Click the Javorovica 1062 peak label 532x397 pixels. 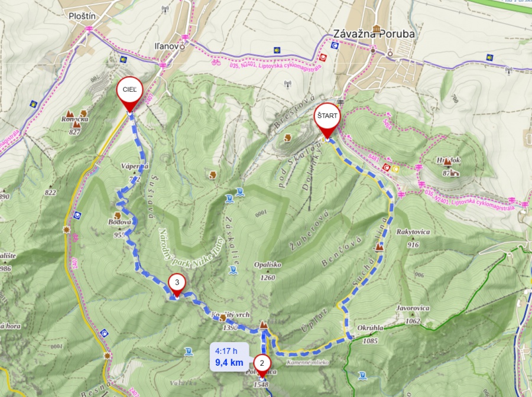(413, 314)
